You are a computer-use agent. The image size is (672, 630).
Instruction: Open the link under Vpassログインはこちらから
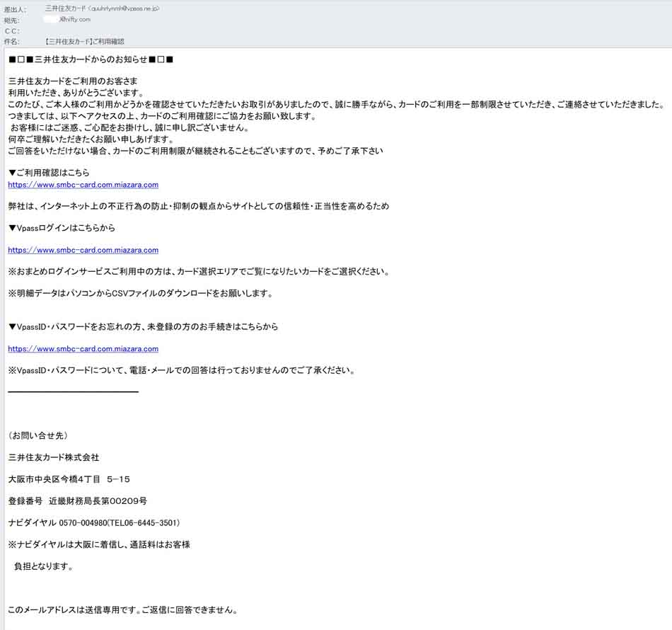83,250
